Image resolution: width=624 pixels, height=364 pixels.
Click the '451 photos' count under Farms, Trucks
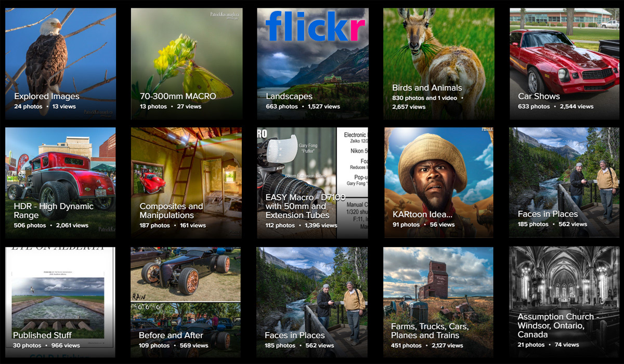pos(407,345)
